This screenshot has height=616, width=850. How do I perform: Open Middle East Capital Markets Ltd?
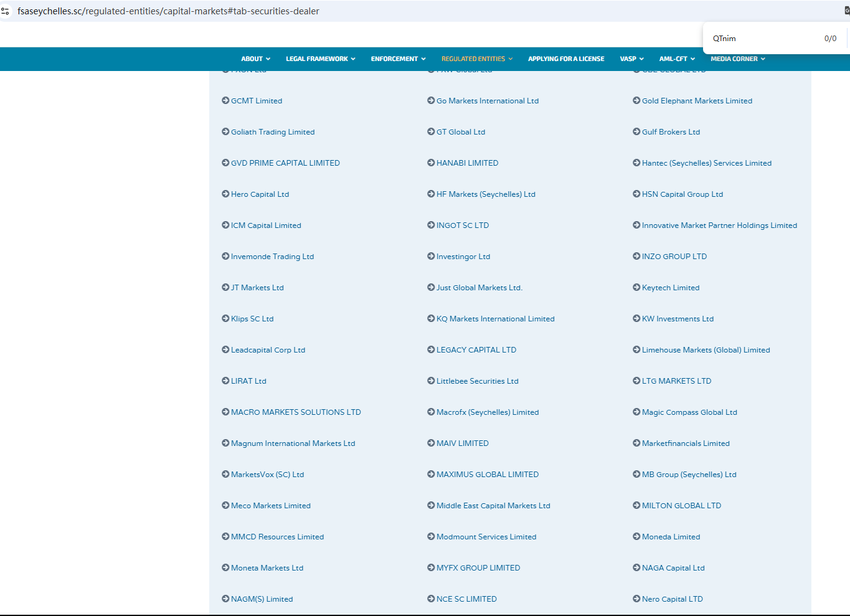click(x=493, y=506)
